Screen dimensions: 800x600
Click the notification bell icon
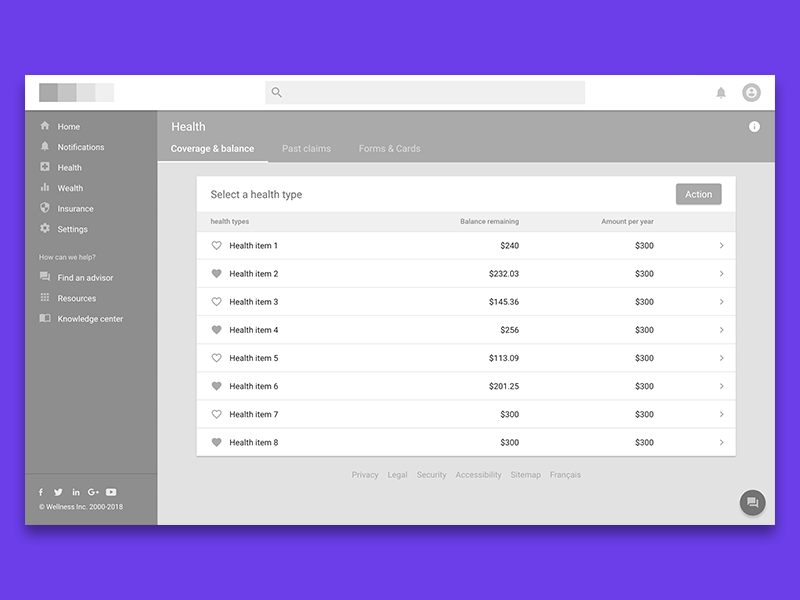pos(721,92)
